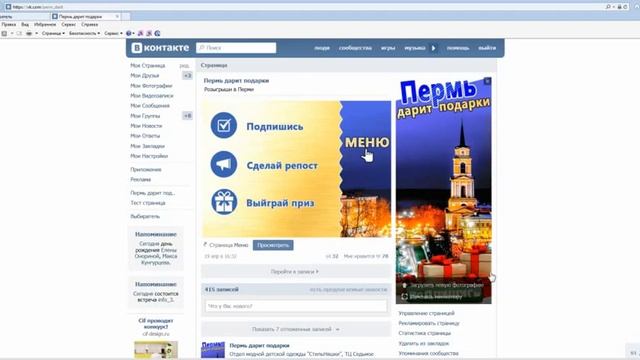Click the home icon in browser command bar
640x360 pixels.
[x=4, y=33]
